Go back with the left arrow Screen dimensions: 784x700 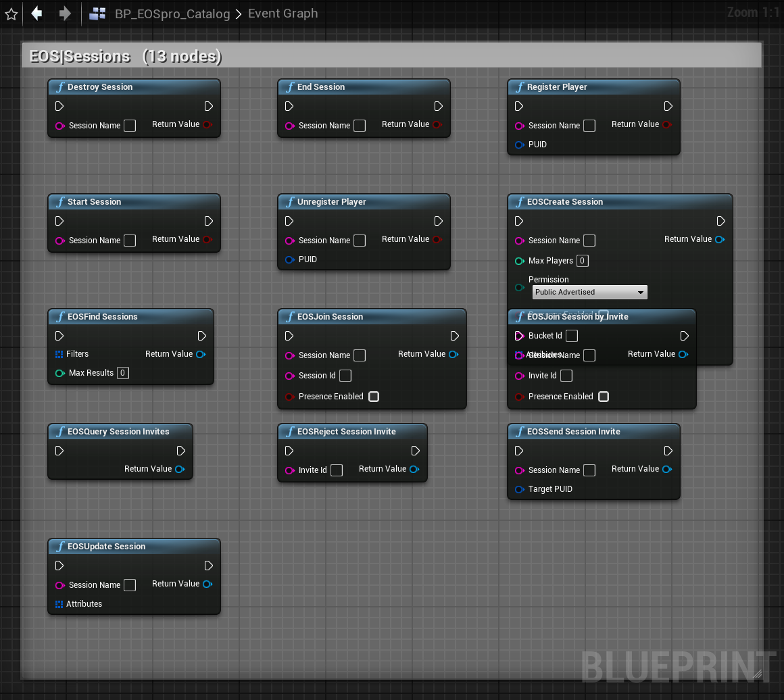click(36, 13)
